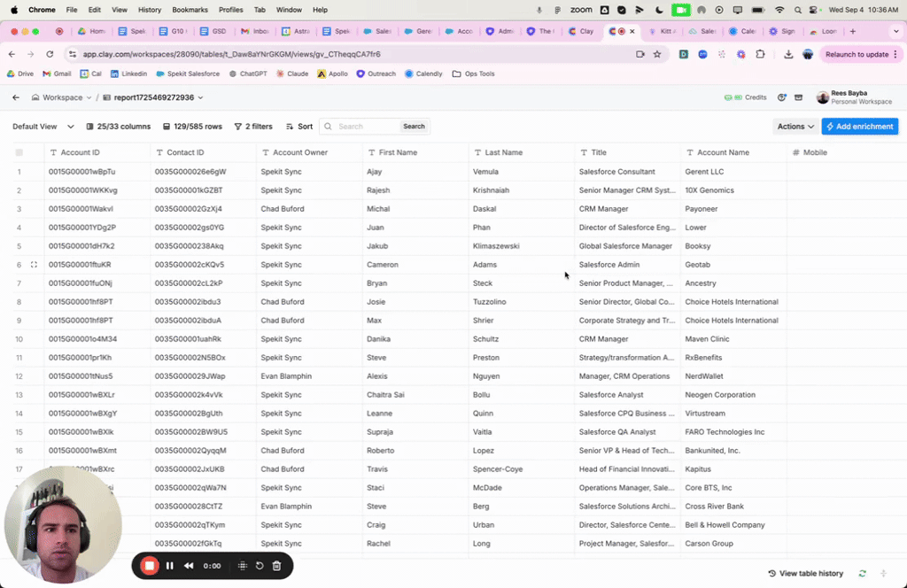Screen dimensions: 907x588
Task: Open the 2 filters menu
Action: point(253,127)
